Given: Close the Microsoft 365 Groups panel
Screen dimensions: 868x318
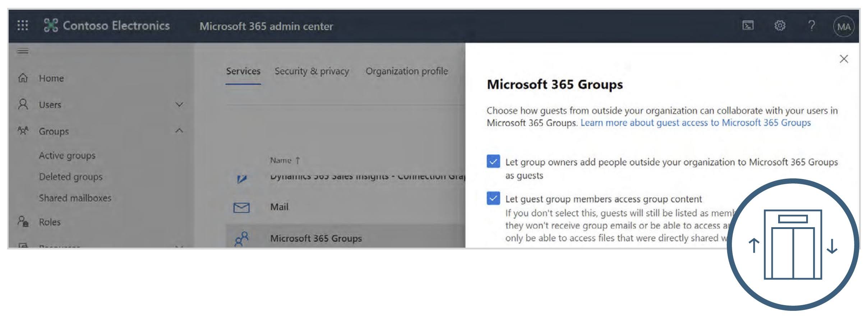Looking at the screenshot, I should [844, 59].
